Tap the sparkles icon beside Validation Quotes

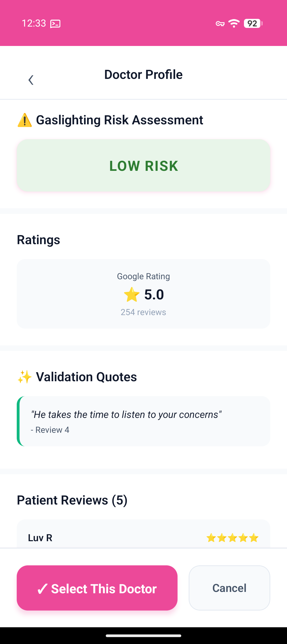coord(24,377)
